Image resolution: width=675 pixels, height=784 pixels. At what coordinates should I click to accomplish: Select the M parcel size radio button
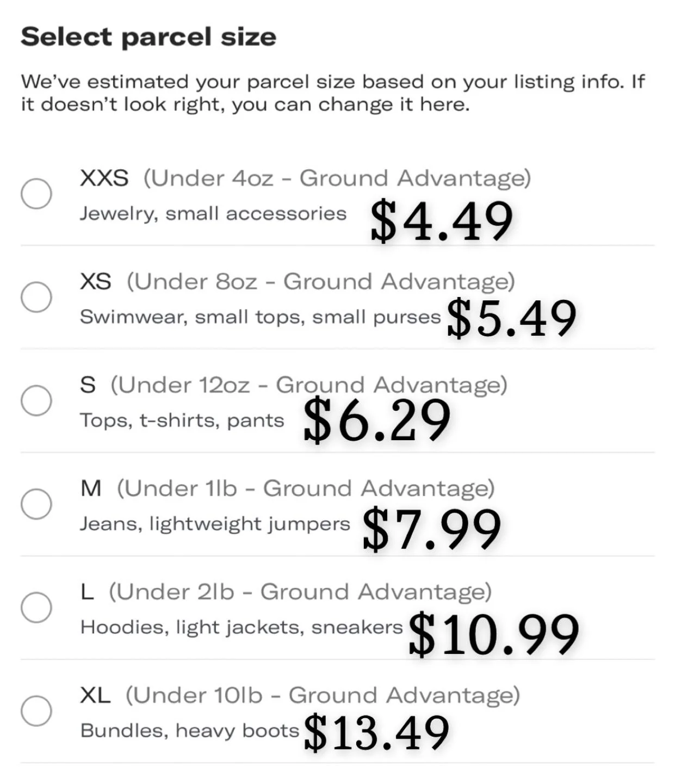point(36,504)
